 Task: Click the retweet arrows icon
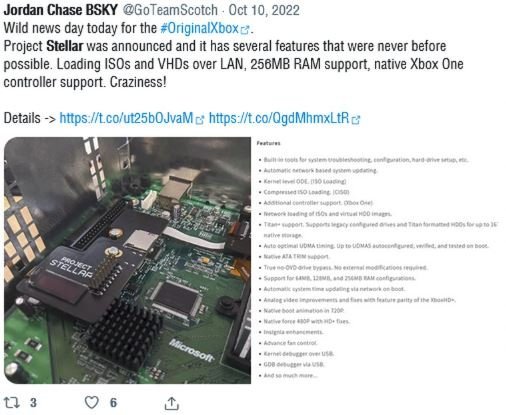click(x=12, y=403)
